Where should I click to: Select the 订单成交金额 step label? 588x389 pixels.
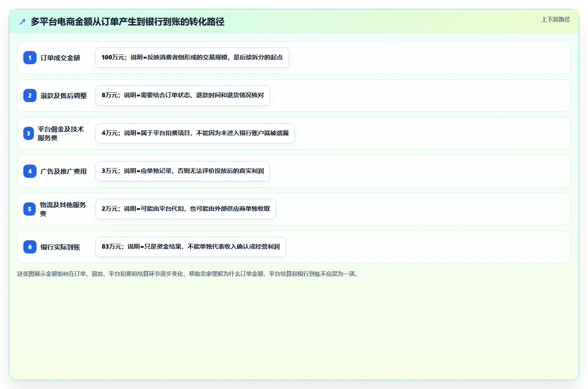pyautogui.click(x=60, y=58)
